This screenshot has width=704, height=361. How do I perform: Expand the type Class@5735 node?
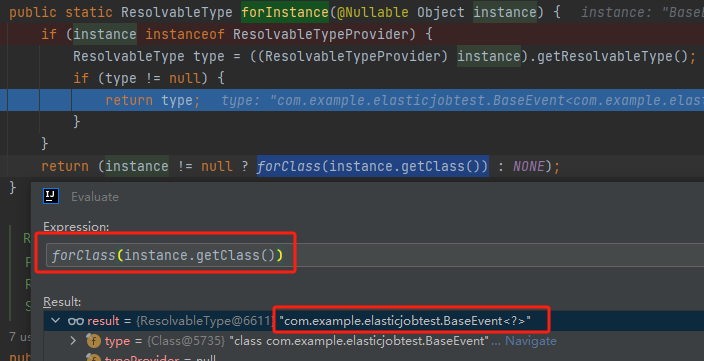click(73, 341)
